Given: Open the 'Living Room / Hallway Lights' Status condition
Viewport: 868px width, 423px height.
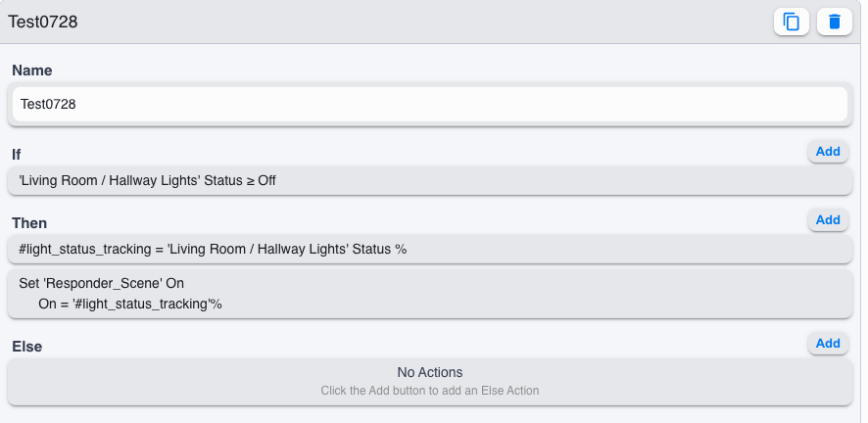Looking at the screenshot, I should [x=430, y=181].
